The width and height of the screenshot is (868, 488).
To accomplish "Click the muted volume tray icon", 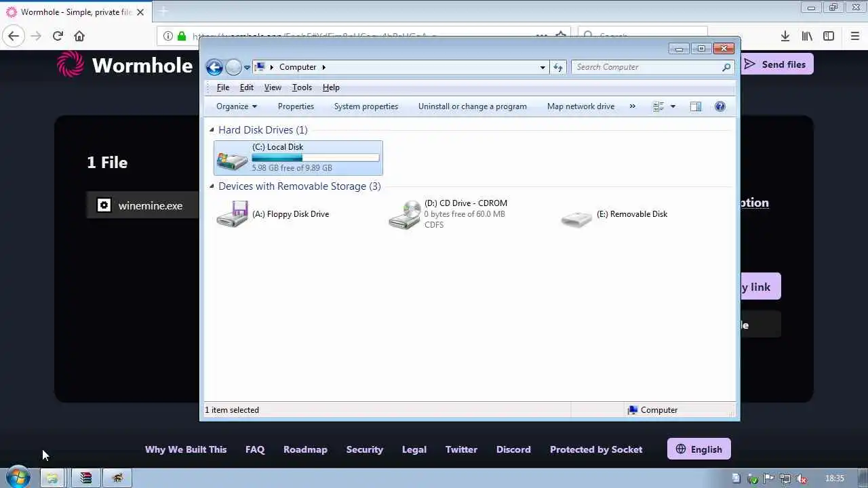I will (801, 479).
